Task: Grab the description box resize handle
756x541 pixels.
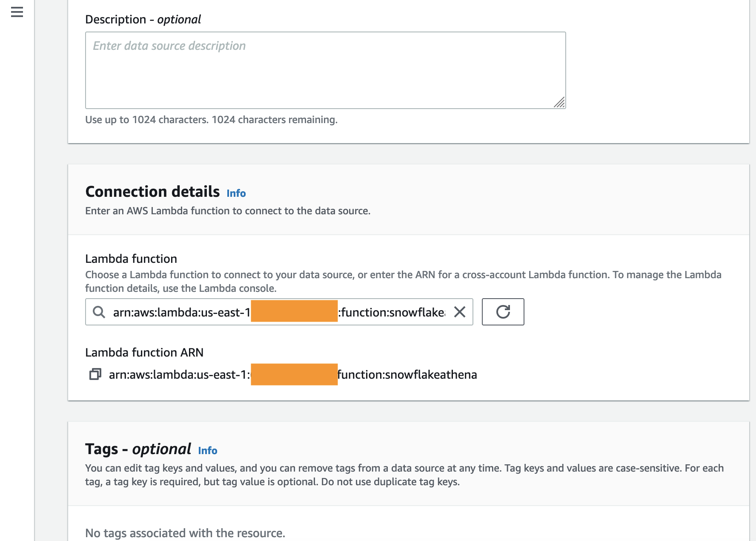Action: 559,102
